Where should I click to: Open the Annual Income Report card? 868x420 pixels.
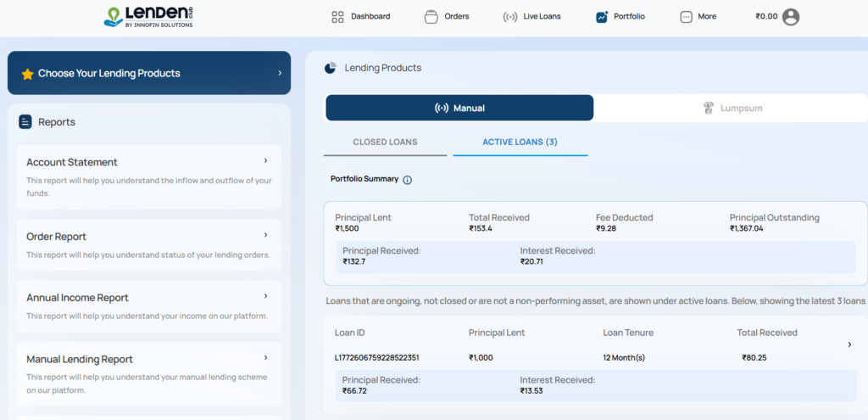click(x=149, y=306)
